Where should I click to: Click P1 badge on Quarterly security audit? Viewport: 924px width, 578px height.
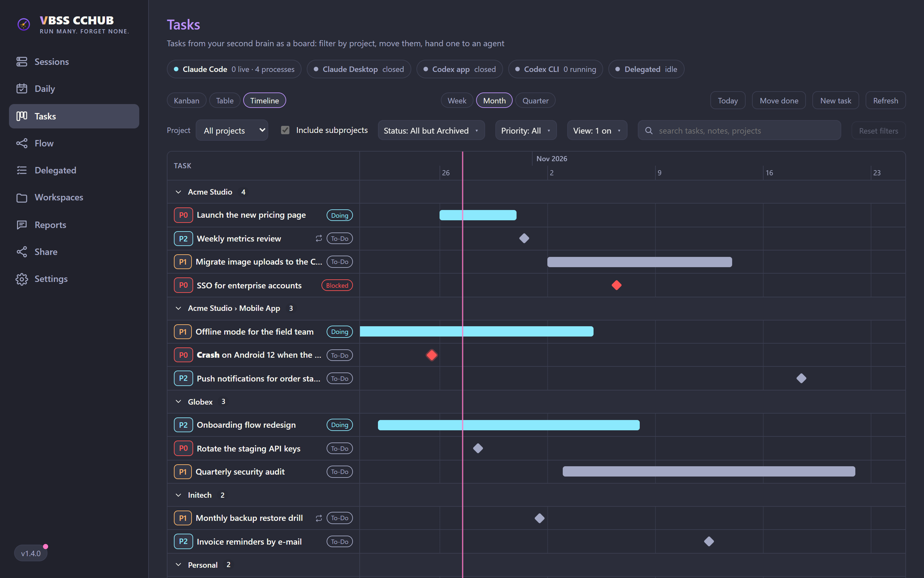tap(183, 472)
